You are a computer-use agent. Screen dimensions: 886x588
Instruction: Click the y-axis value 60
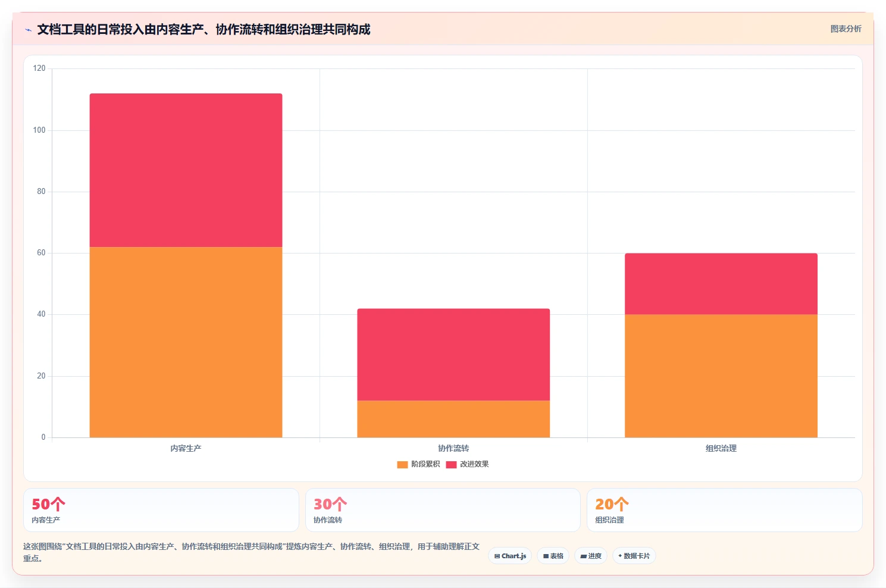(x=41, y=253)
